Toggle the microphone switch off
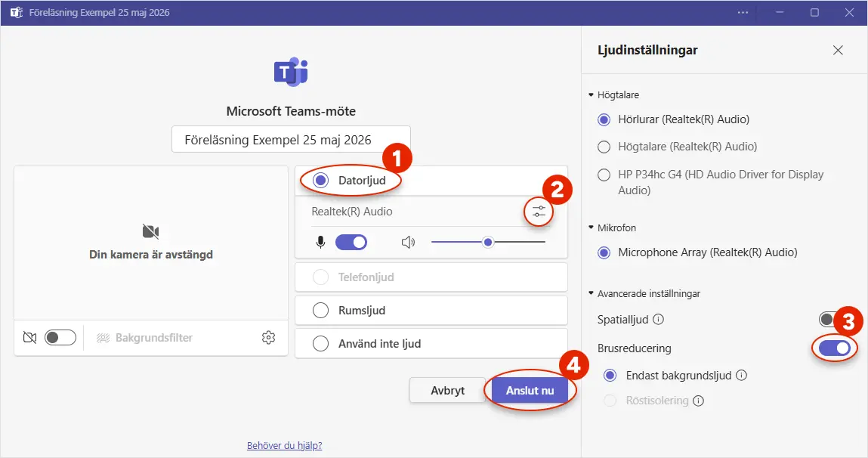Viewport: 868px width, 458px height. 351,242
